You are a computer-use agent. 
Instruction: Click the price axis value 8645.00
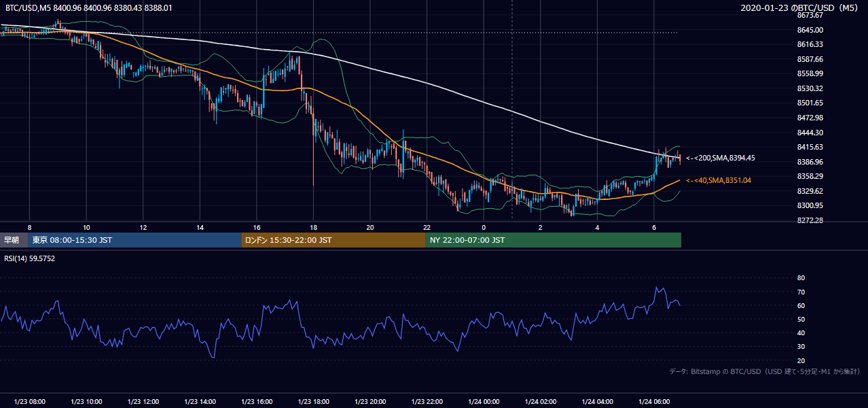click(x=810, y=30)
